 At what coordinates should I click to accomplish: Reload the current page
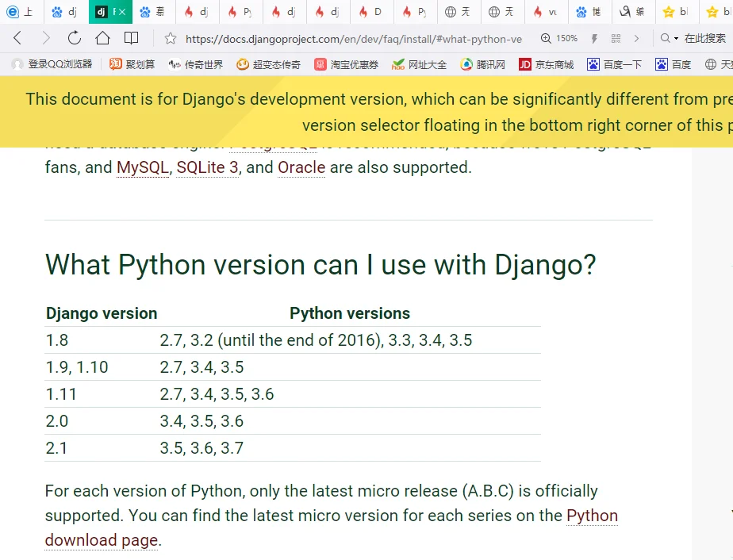(x=75, y=38)
